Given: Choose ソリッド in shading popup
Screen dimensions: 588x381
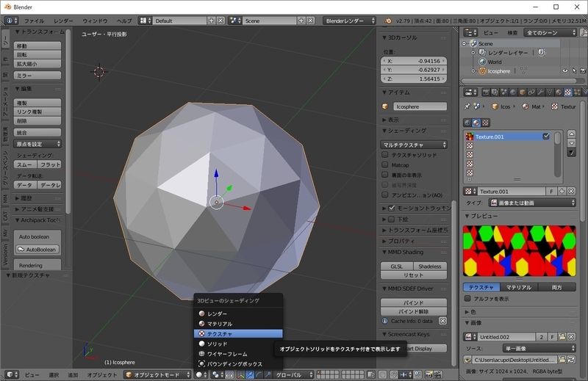Looking at the screenshot, I should tap(238, 344).
